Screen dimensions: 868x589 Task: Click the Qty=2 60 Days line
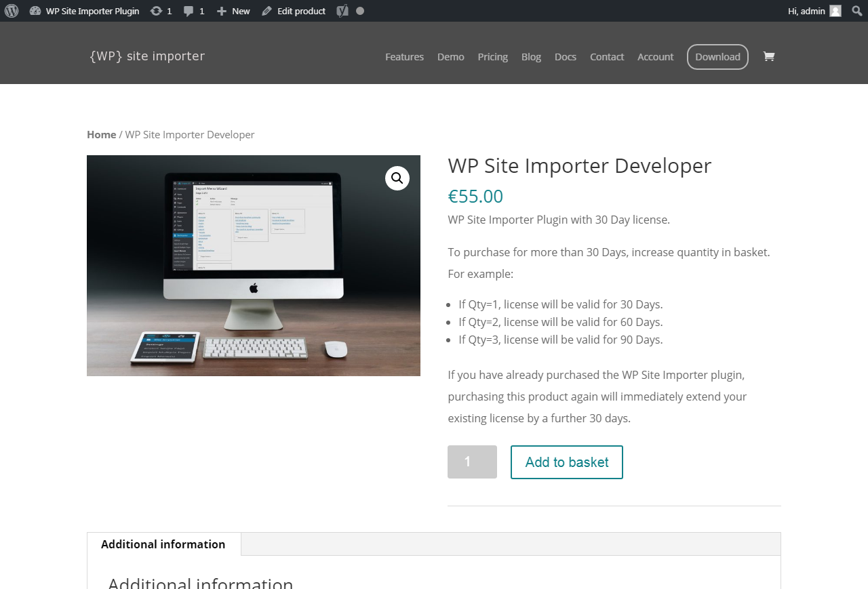tap(561, 322)
